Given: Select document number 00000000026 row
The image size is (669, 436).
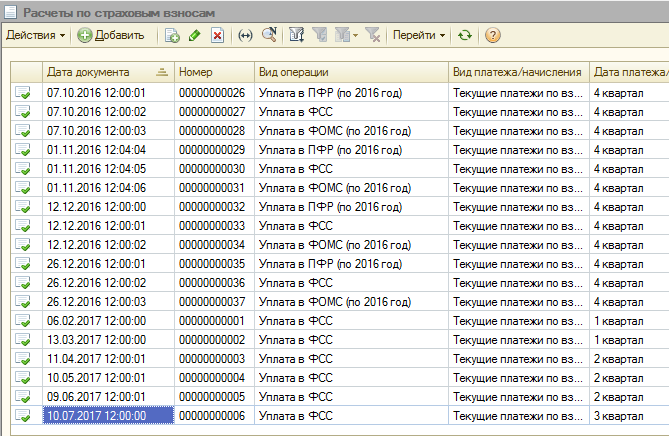Looking at the screenshot, I should point(212,93).
